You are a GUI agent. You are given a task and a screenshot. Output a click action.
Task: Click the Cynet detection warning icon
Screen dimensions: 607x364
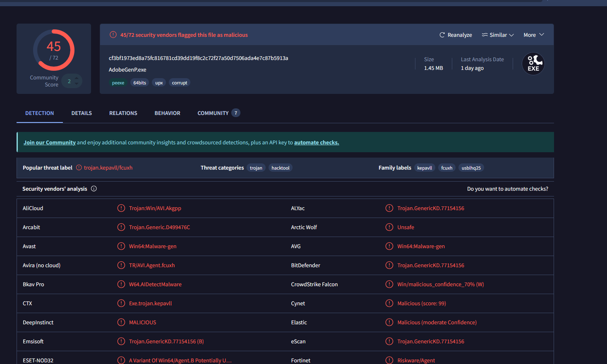click(x=389, y=303)
